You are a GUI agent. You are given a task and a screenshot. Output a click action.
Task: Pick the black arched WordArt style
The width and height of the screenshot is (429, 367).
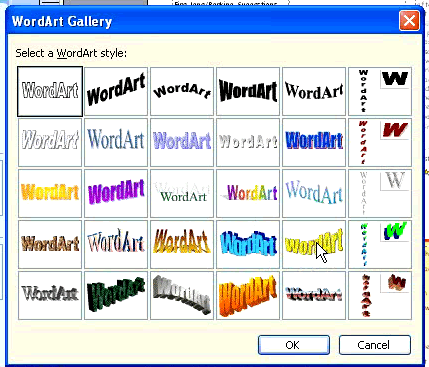coord(182,91)
